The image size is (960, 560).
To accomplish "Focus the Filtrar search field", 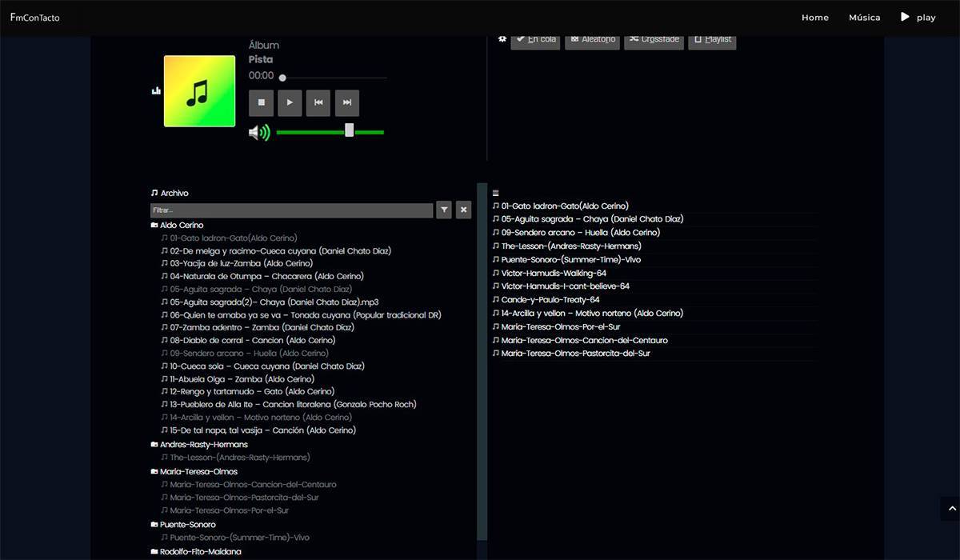I will 291,210.
